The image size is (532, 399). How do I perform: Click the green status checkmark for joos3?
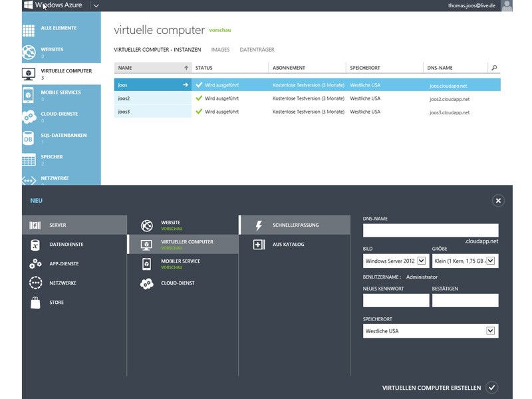[199, 111]
